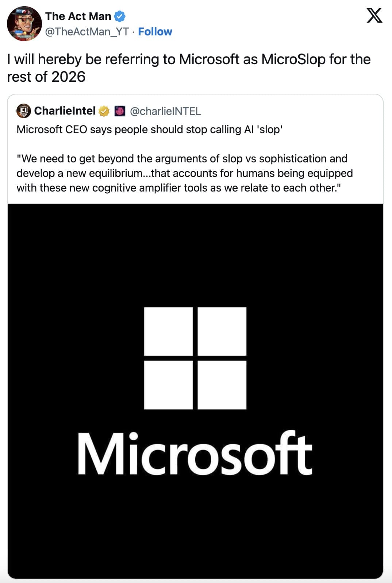Click the word MicroSlop in the tweet
Viewport: 392px width, 583px height.
tap(293, 59)
